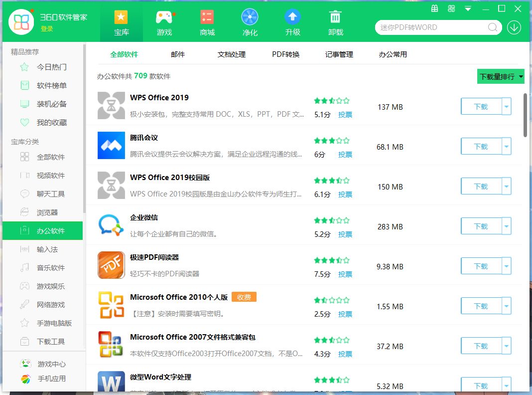Expand download options for 腾讯会议
This screenshot has height=395, width=532.
(x=507, y=146)
